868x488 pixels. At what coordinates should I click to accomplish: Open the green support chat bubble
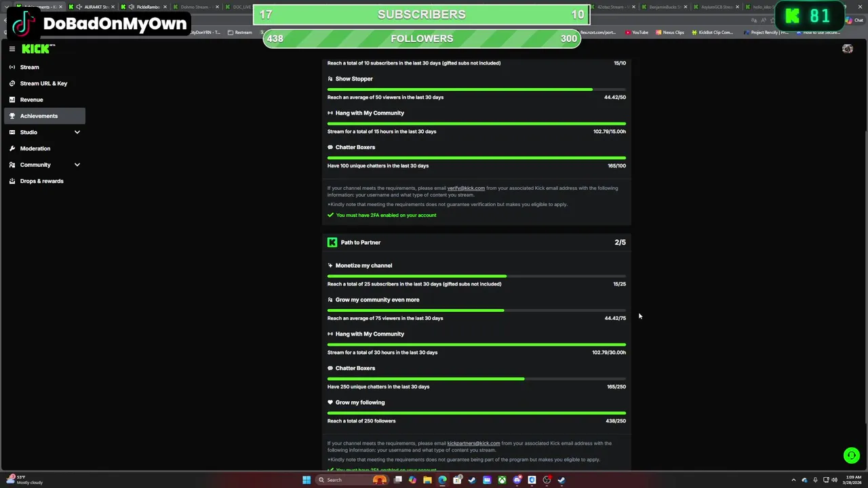(851, 455)
